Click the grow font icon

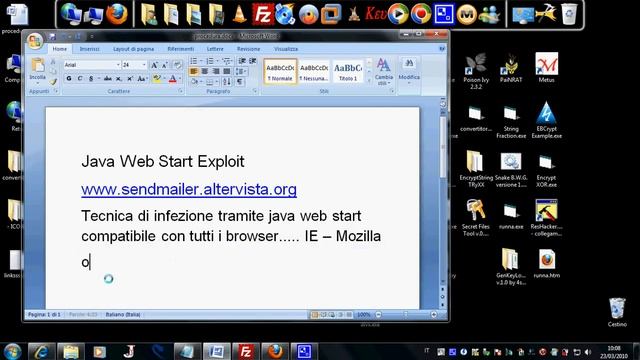click(x=154, y=65)
